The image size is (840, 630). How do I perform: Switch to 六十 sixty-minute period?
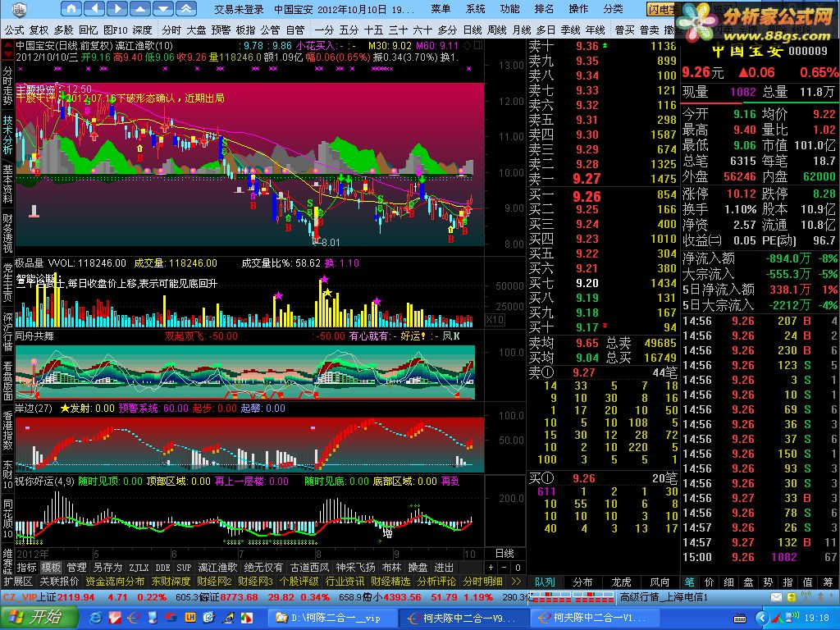point(422,30)
